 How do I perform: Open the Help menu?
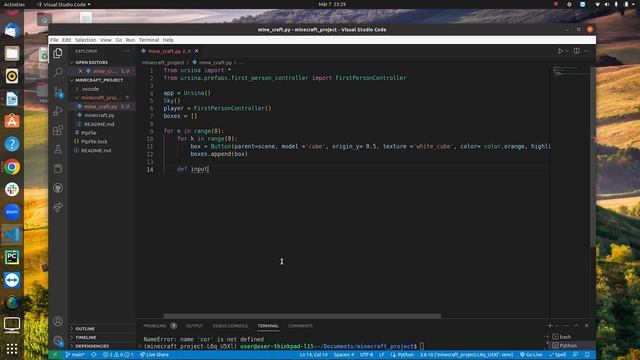coord(168,40)
